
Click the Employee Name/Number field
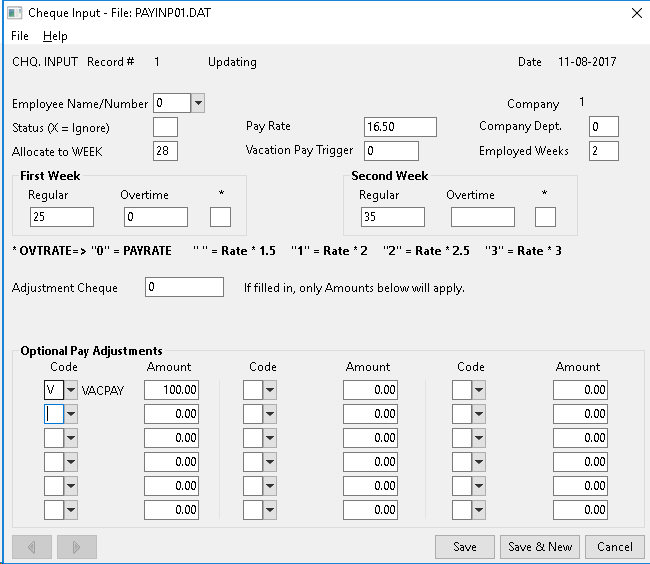pos(172,103)
